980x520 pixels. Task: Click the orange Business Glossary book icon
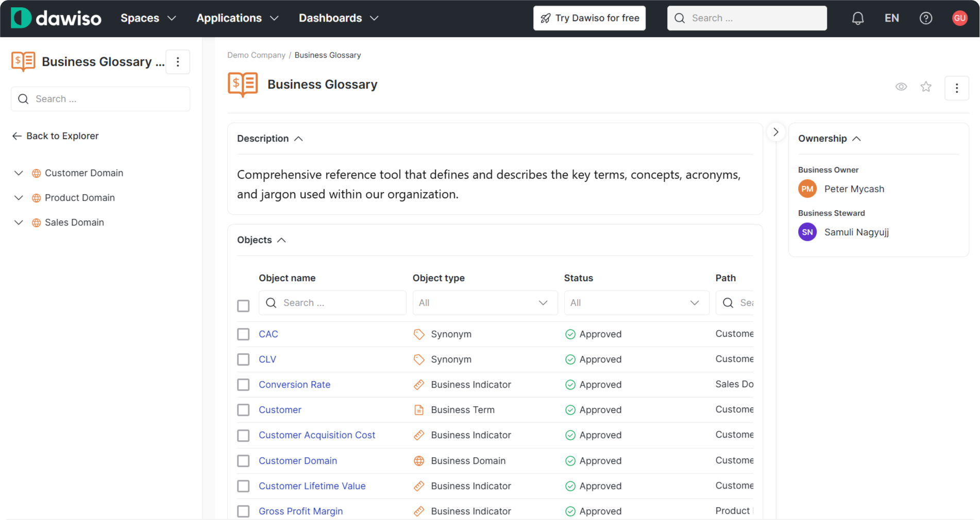(242, 84)
